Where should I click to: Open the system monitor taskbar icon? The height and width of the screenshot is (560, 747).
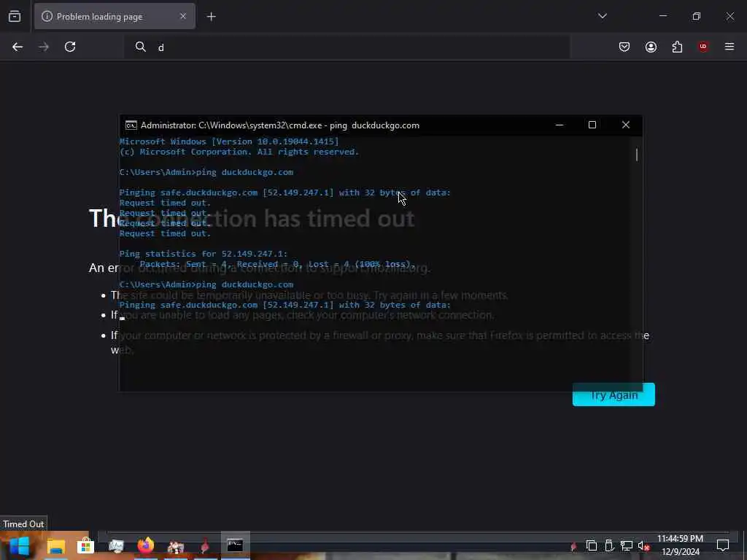click(x=116, y=545)
